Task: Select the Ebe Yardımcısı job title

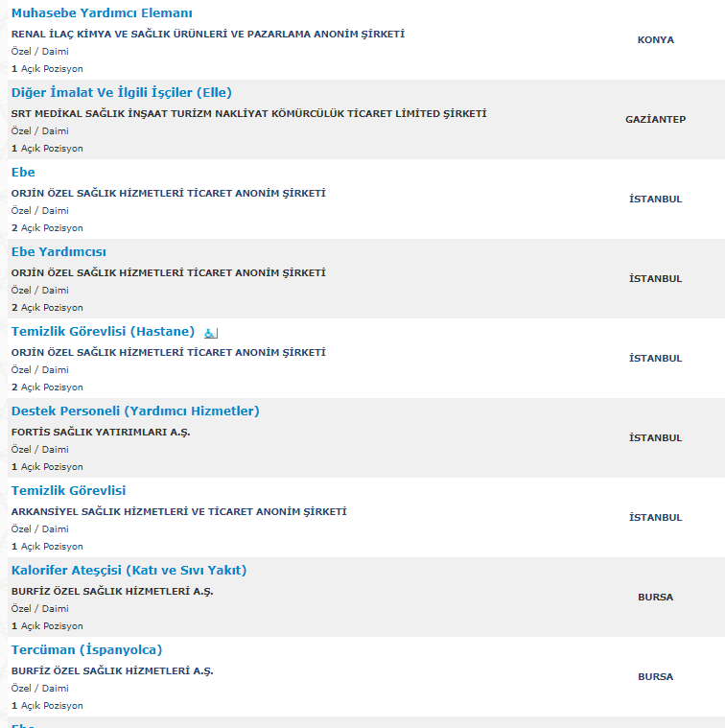Action: coord(58,252)
